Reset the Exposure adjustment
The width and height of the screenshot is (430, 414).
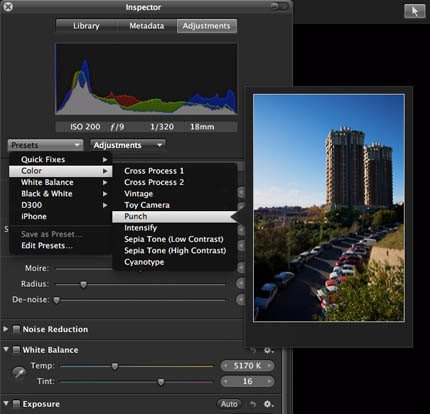click(x=253, y=404)
